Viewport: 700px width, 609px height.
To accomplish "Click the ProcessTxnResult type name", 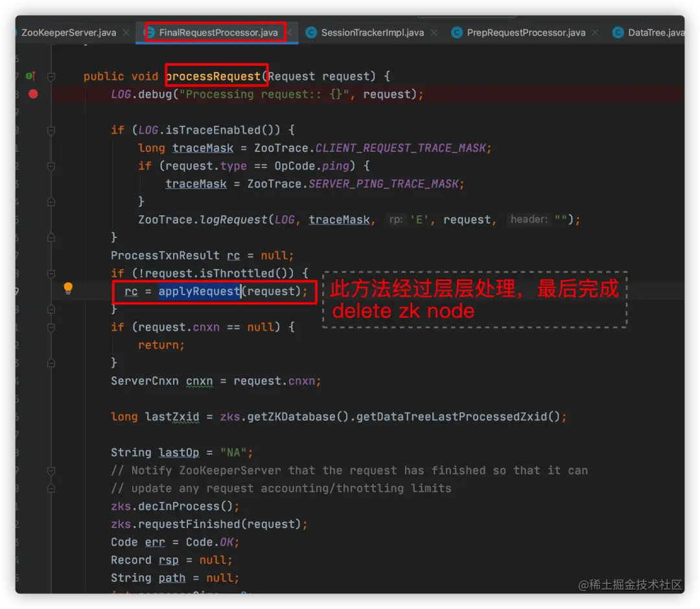I will coord(165,256).
